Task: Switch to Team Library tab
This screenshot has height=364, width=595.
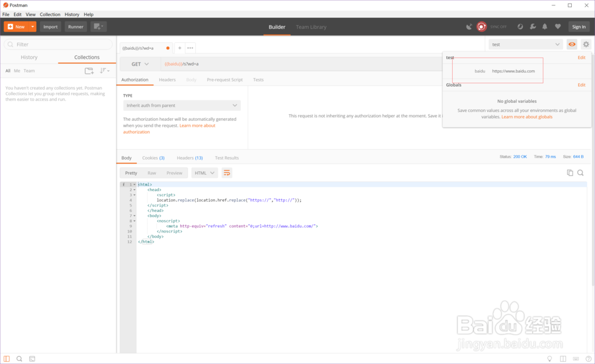Action: pos(311,27)
